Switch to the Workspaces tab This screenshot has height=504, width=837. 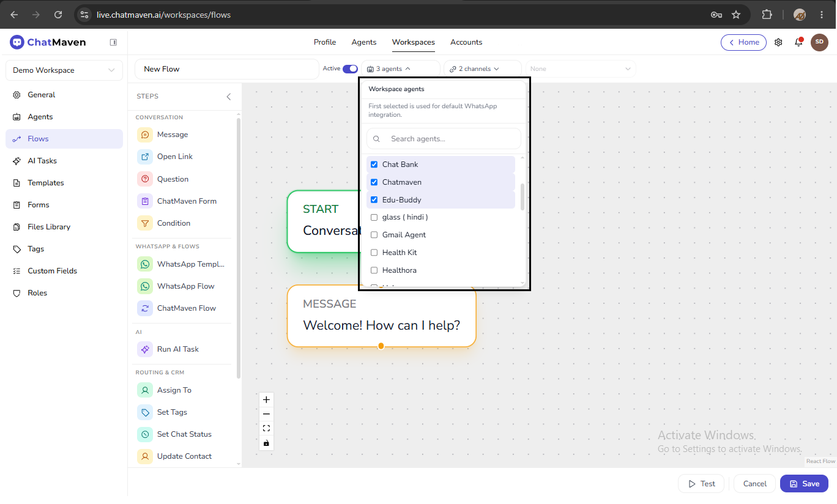(414, 42)
